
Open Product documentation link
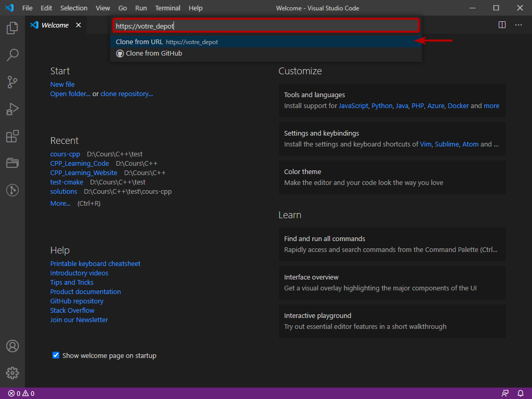point(86,292)
